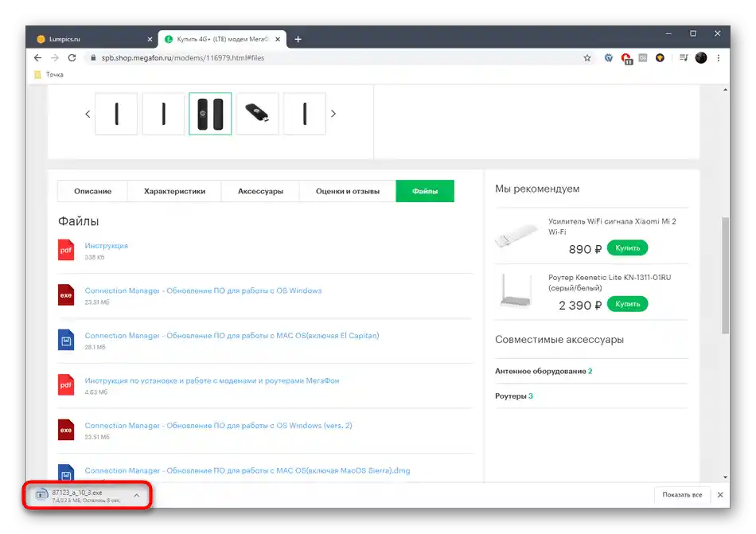The width and height of the screenshot is (756, 534).
Task: Show previous product image thumbnails
Action: pos(88,115)
